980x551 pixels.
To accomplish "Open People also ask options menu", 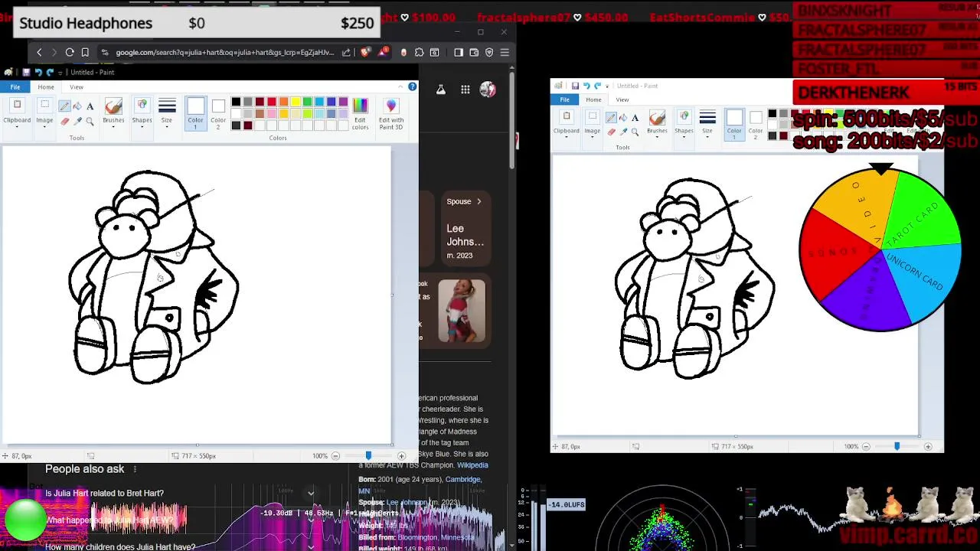I will pyautogui.click(x=135, y=469).
